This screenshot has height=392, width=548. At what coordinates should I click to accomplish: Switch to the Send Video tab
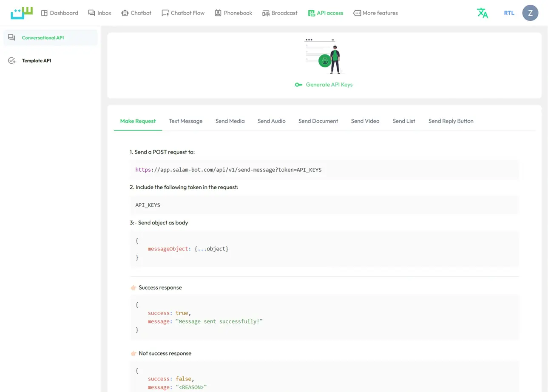point(365,121)
